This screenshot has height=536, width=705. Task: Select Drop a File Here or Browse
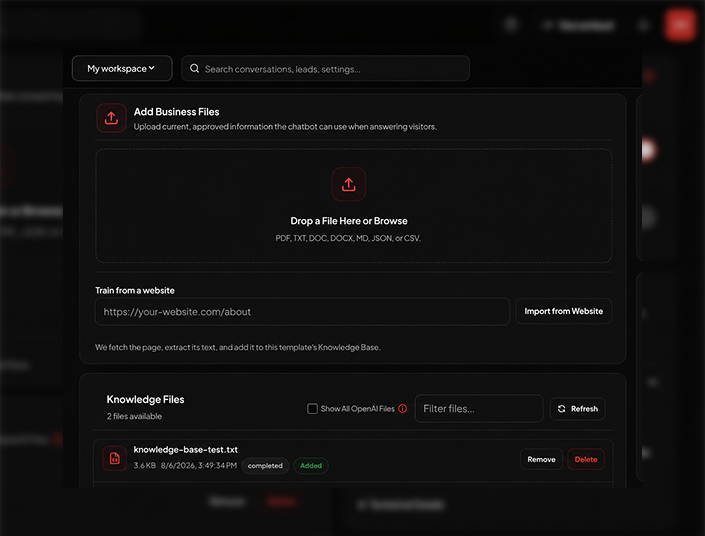point(349,221)
